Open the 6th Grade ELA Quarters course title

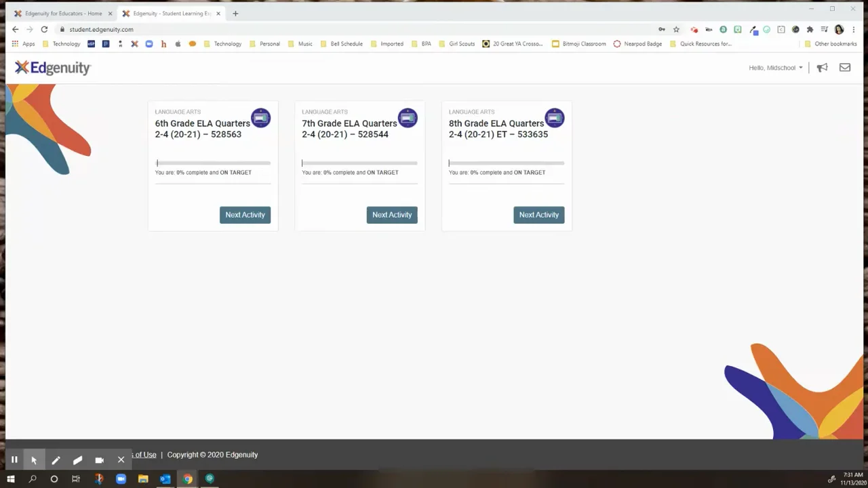202,129
